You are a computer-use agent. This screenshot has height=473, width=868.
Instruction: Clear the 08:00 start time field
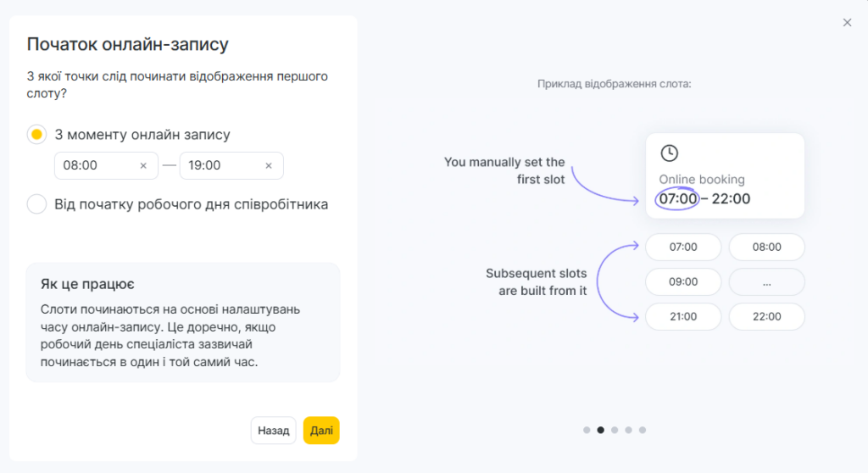point(143,166)
